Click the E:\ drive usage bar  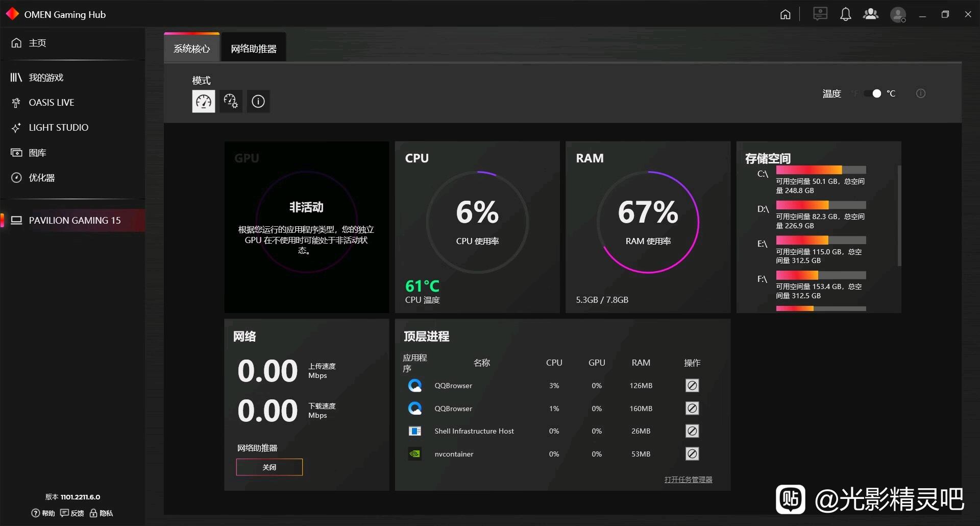pos(821,240)
